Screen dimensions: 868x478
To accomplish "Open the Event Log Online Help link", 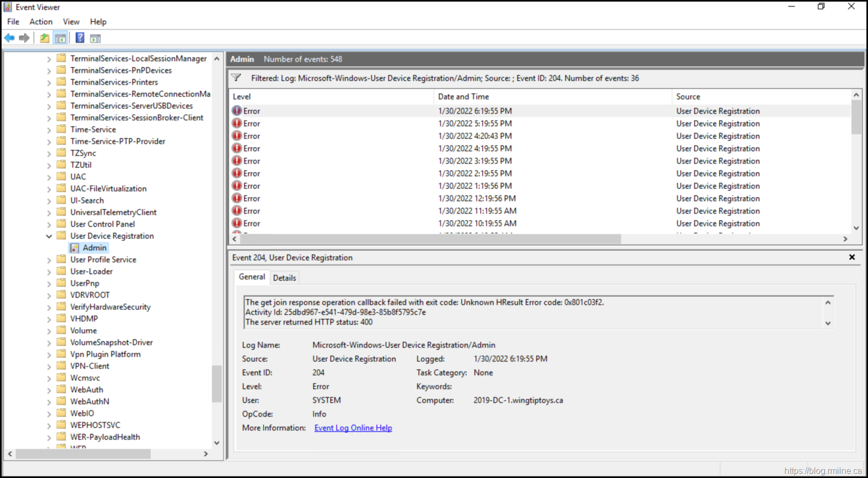I will 353,428.
